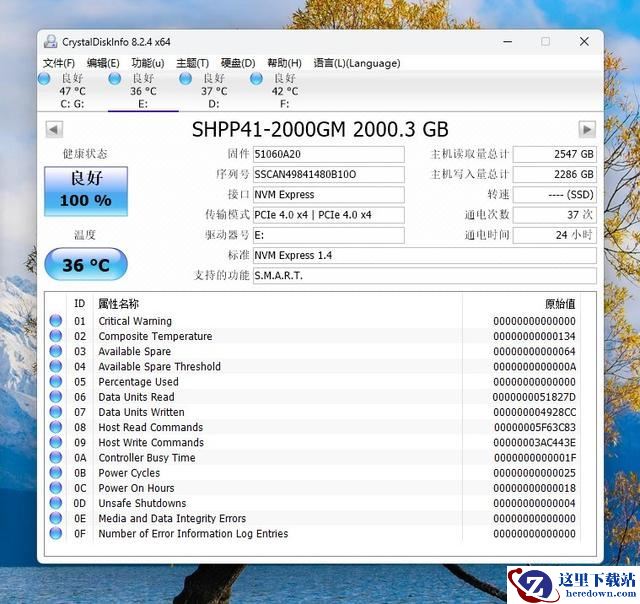Click status icon for Power On Hours
Viewport: 640px width, 604px height.
(x=56, y=488)
